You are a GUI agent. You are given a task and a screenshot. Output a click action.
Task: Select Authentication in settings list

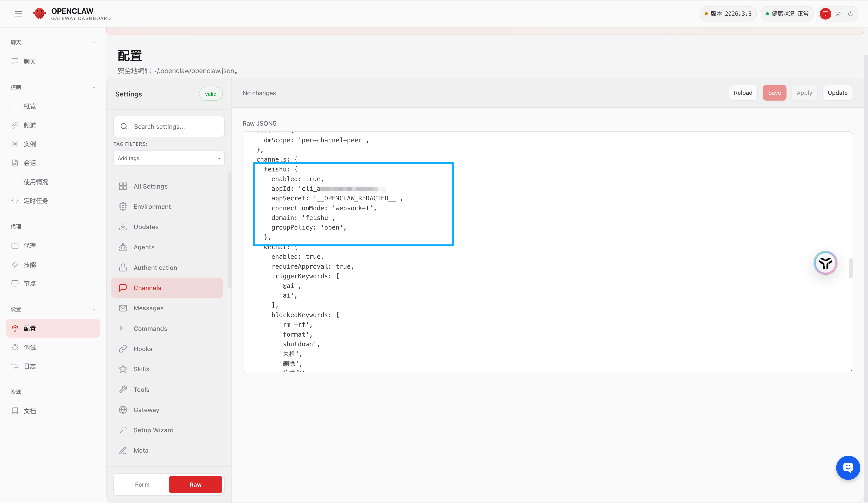155,267
